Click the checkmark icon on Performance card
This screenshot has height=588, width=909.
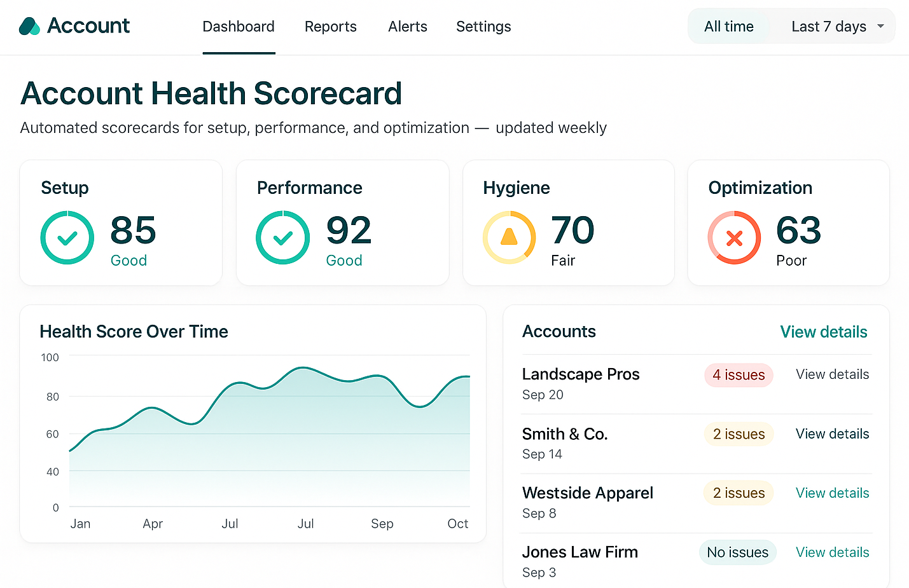283,238
